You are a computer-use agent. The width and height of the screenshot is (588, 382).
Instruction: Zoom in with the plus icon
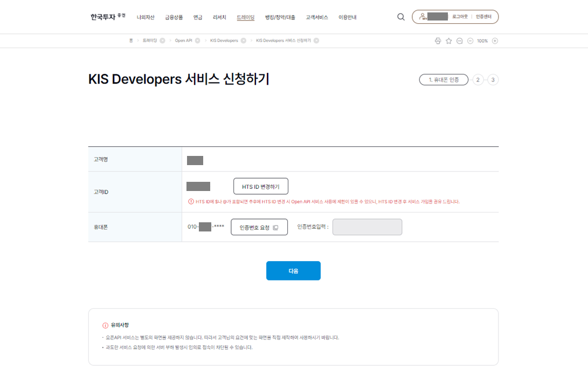(x=495, y=41)
